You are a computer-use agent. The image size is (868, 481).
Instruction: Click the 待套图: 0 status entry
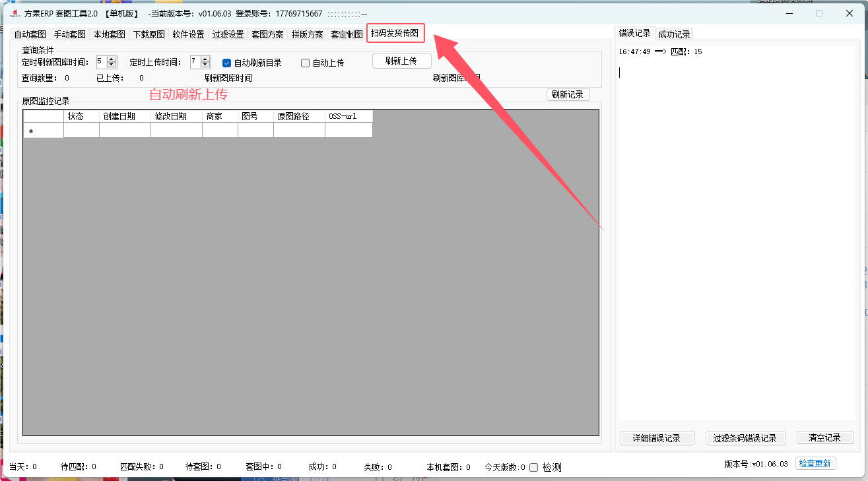(x=203, y=467)
